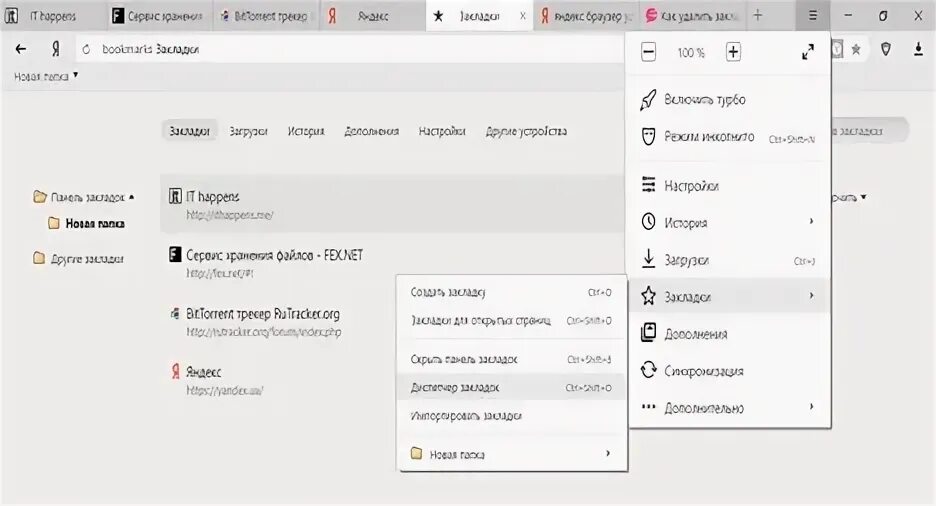Switch to the Яндекс browser tab

click(x=371, y=16)
